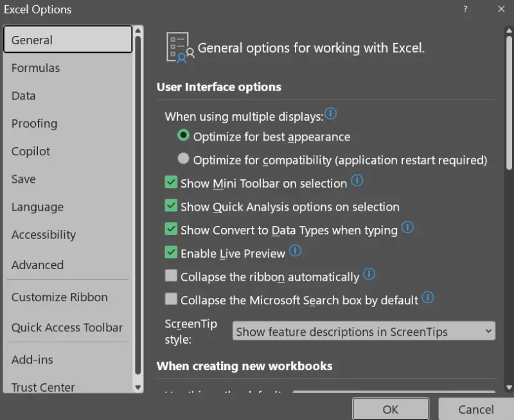The width and height of the screenshot is (514, 420).
Task: Open the ScreenTip style dropdown
Action: [486, 331]
